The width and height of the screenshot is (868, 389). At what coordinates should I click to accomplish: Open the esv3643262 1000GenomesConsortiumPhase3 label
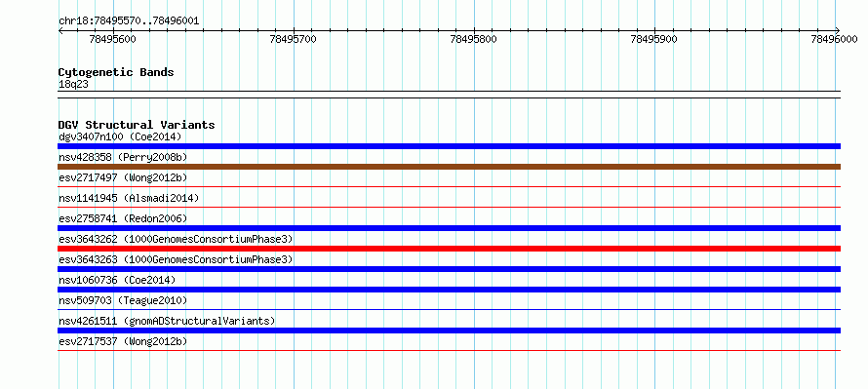176,239
